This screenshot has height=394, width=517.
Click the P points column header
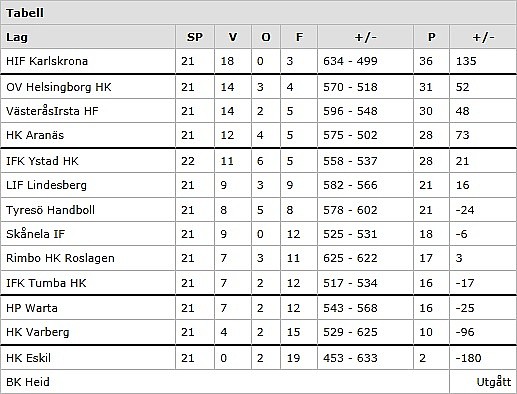click(432, 37)
